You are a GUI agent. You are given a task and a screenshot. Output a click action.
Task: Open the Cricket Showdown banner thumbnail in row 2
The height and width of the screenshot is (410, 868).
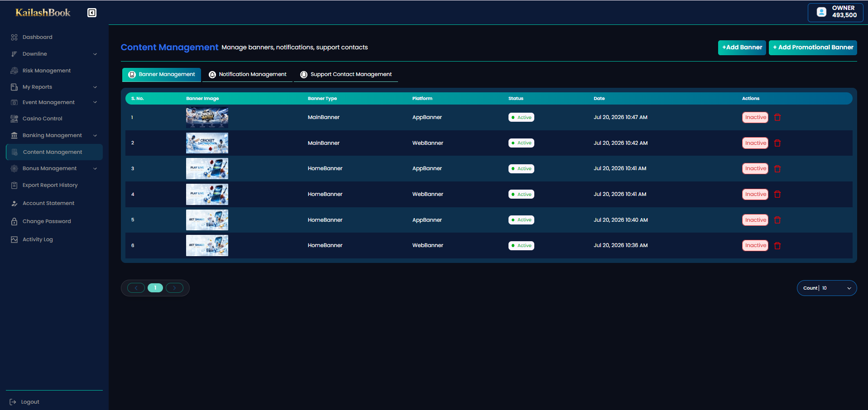click(x=207, y=143)
